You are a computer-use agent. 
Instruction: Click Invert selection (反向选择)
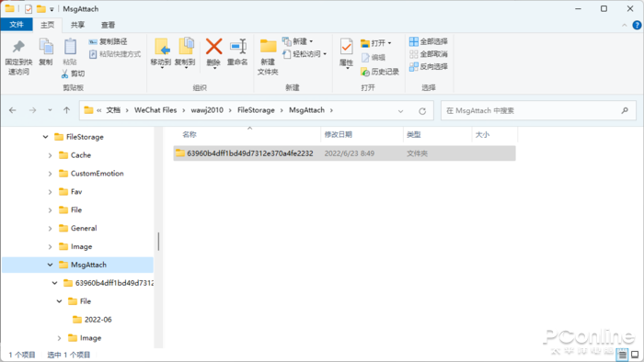tap(429, 66)
